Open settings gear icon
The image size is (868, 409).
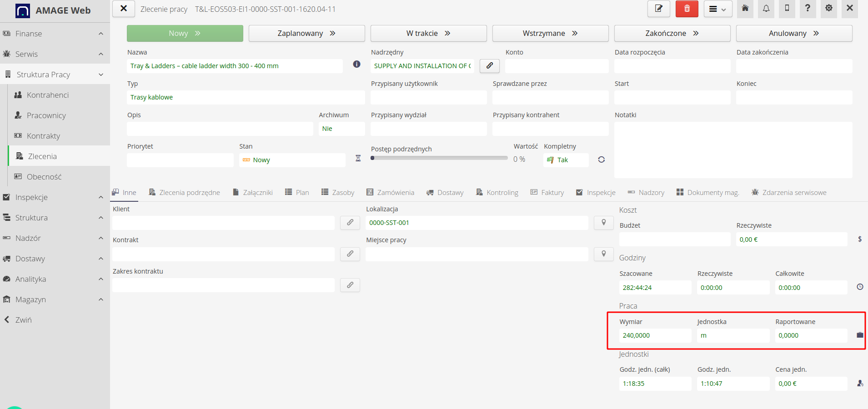coord(829,9)
